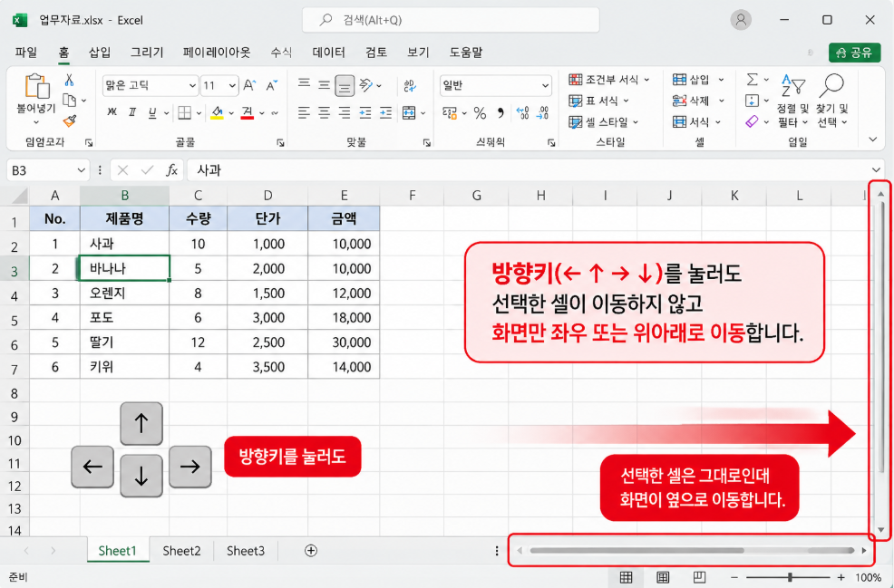Image resolution: width=894 pixels, height=588 pixels.
Task: Switch to the 삽입 ribbon tab
Action: pyautogui.click(x=100, y=53)
